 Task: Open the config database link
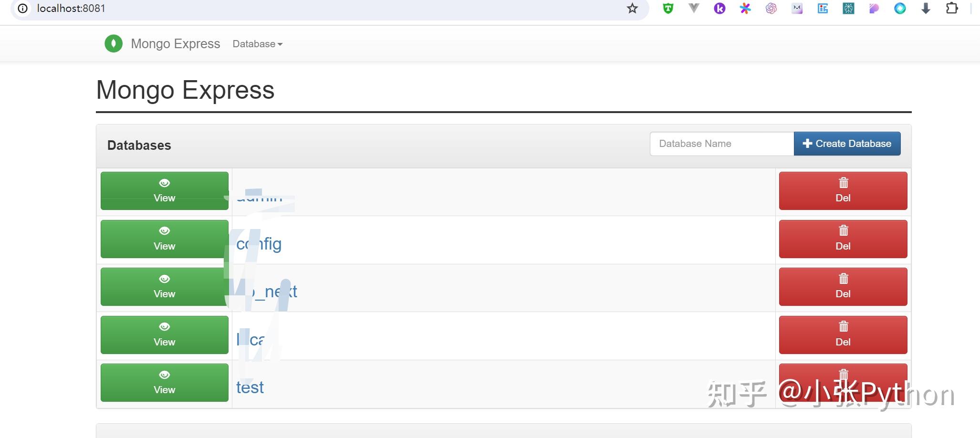click(259, 244)
